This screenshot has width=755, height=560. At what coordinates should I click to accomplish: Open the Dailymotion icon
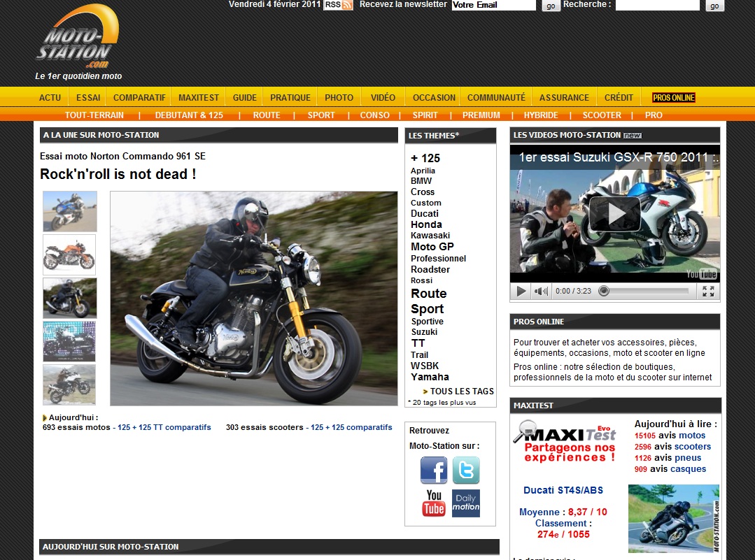[466, 503]
